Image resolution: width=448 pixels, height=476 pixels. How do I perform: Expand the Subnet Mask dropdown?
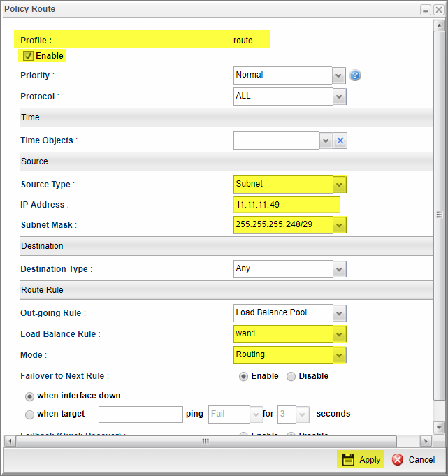(339, 225)
